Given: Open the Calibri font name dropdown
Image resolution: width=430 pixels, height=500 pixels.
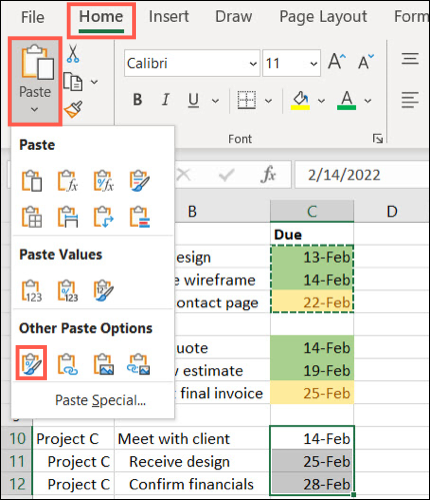Looking at the screenshot, I should pyautogui.click(x=253, y=63).
